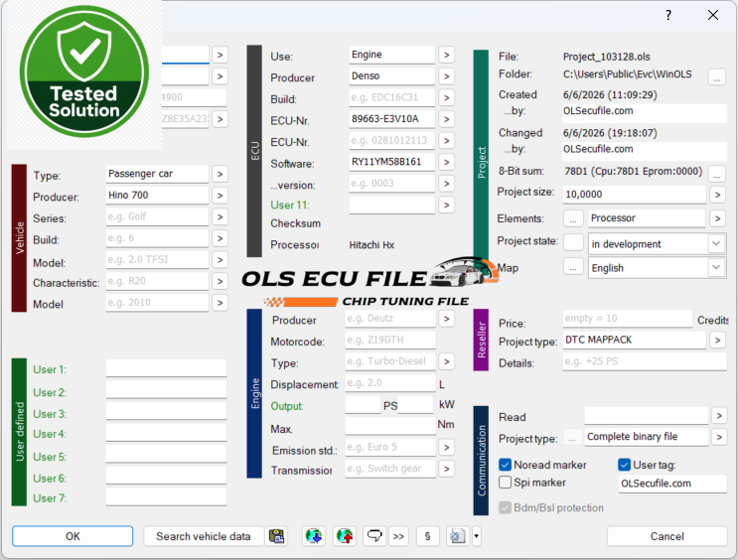Viewport: 738px width, 560px height.
Task: Open the arrow next to ECU Build field
Action: [x=447, y=98]
